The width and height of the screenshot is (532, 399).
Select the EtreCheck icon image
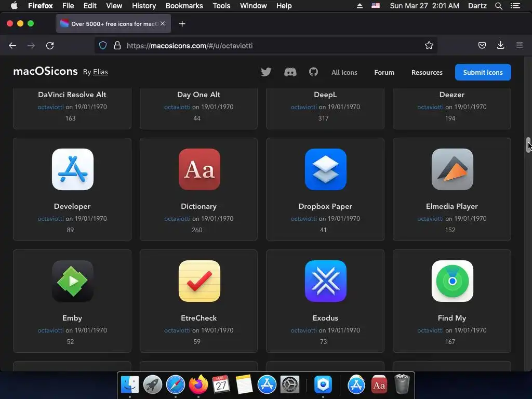point(199,281)
